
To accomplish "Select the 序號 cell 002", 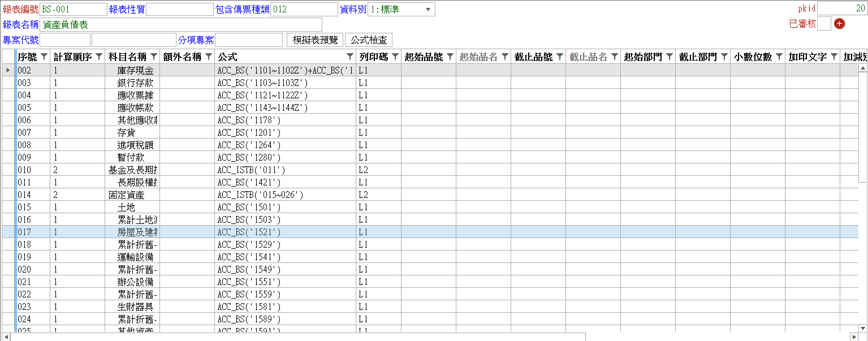I will pyautogui.click(x=34, y=70).
